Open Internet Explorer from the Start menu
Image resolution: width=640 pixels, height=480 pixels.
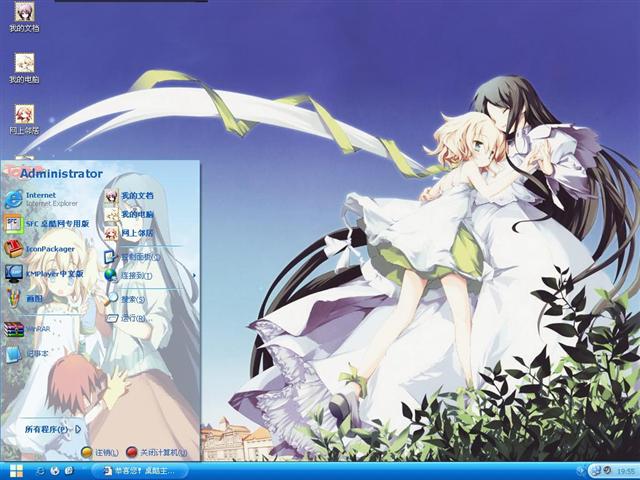point(42,199)
